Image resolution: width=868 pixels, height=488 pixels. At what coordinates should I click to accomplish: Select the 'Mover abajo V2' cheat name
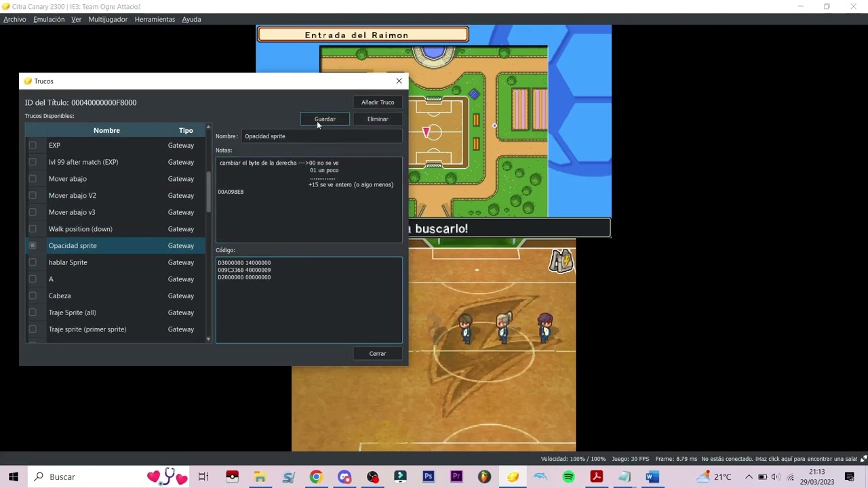[73, 195]
